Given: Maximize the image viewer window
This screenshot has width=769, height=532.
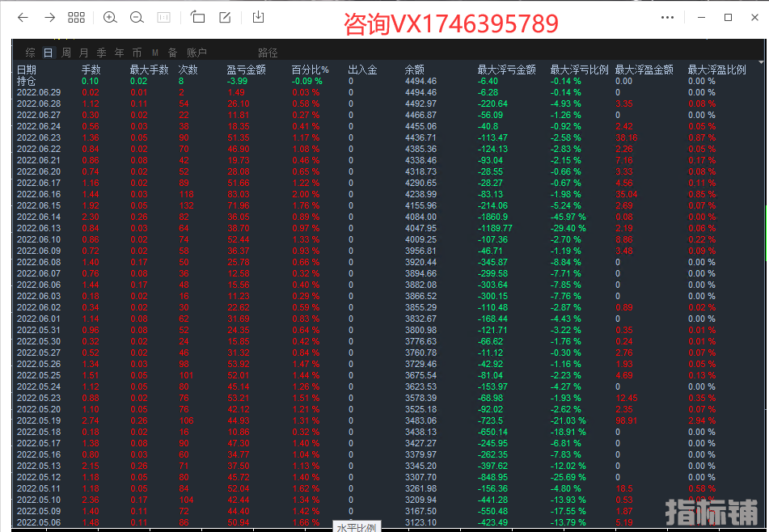Looking at the screenshot, I should click(728, 17).
